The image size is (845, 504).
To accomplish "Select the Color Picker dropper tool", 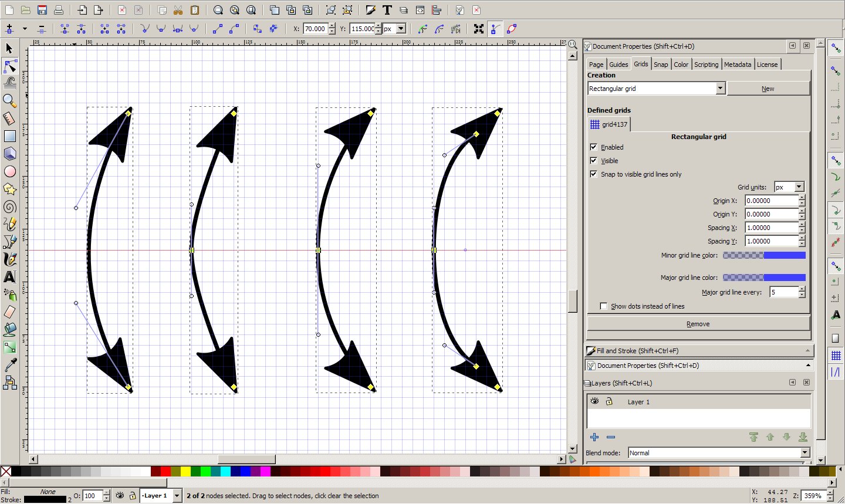I will (9, 365).
